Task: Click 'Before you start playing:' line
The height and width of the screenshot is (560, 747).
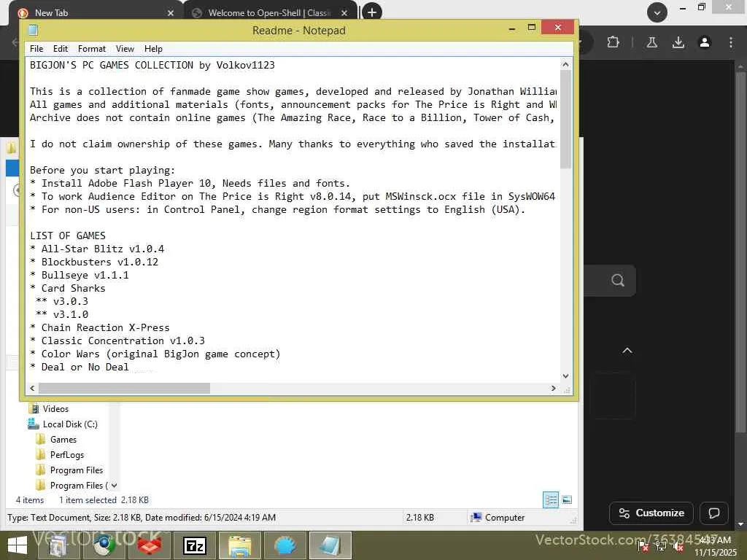Action: coord(102,170)
